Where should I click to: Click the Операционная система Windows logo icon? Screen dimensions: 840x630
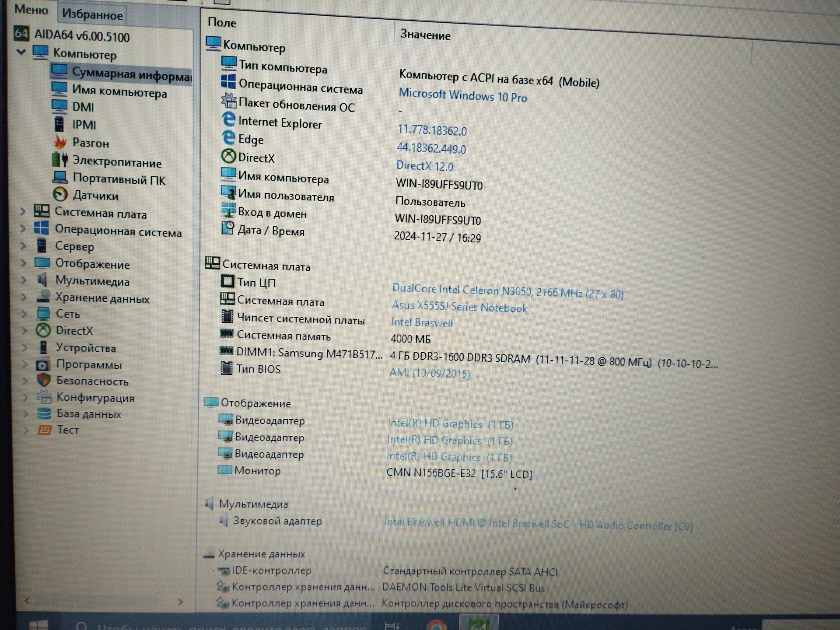(x=228, y=82)
